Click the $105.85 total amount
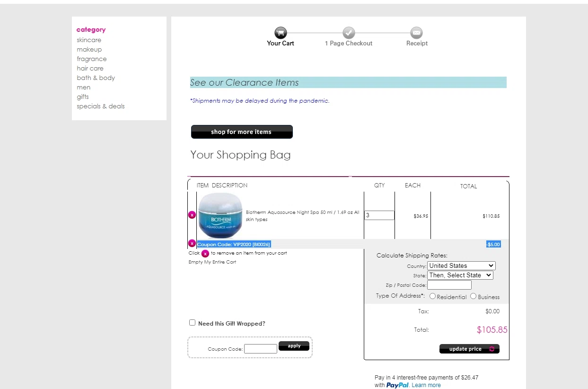 point(492,330)
